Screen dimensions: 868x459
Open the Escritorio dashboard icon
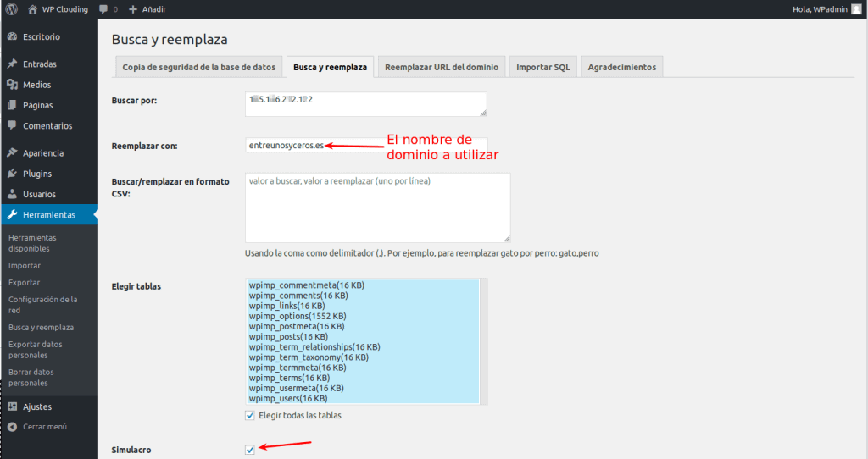click(x=12, y=36)
